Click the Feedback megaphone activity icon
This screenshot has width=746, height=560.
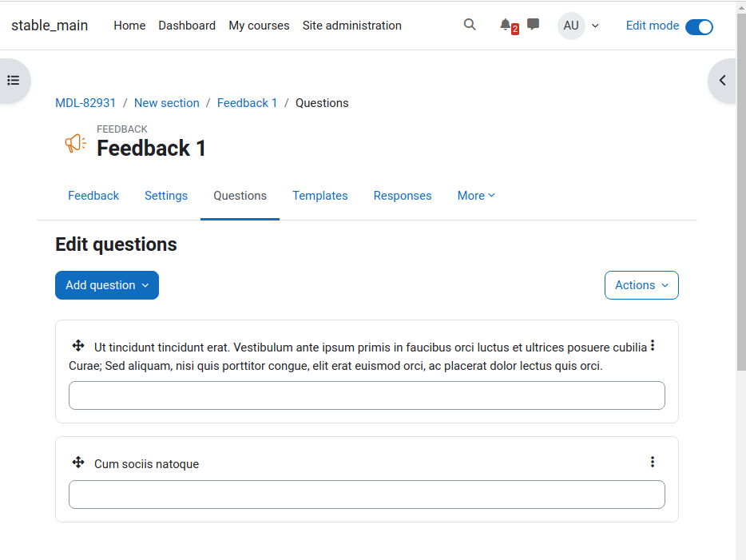76,143
